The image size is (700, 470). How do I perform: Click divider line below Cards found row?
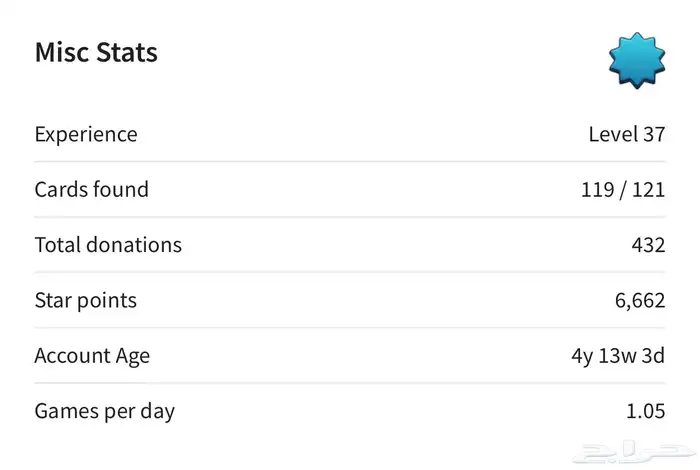tap(350, 217)
